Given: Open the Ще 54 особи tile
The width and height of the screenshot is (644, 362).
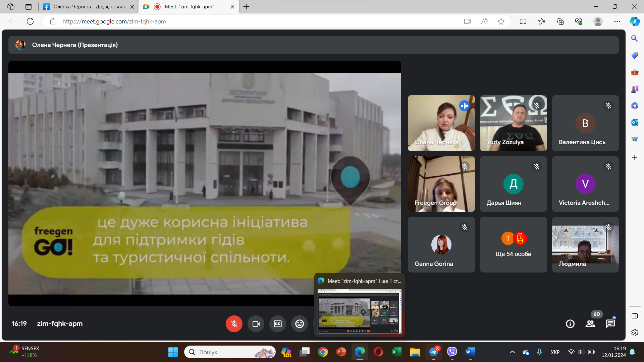Looking at the screenshot, I should pyautogui.click(x=513, y=244).
